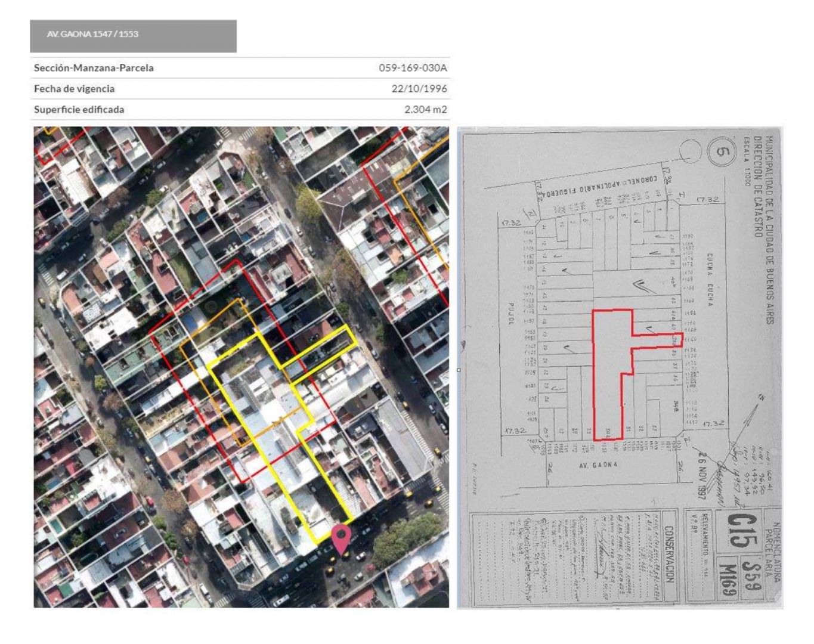Click the CUCHA CUCHA street label on plan
The width and height of the screenshot is (814, 644).
click(x=710, y=280)
